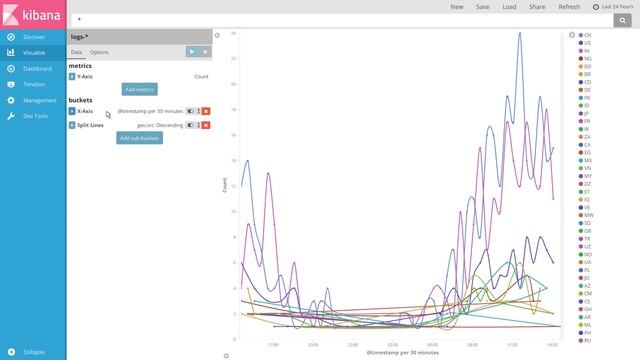This screenshot has width=640, height=360.
Task: Switch to the Options tab
Action: point(99,52)
